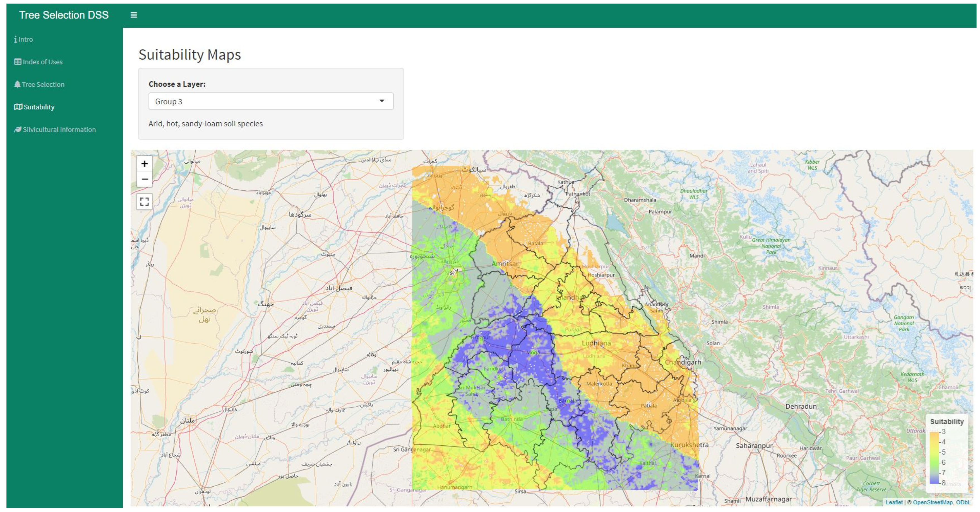Viewport: 980px width, 512px height.
Task: Click the map zoom out minus button
Action: tap(144, 179)
